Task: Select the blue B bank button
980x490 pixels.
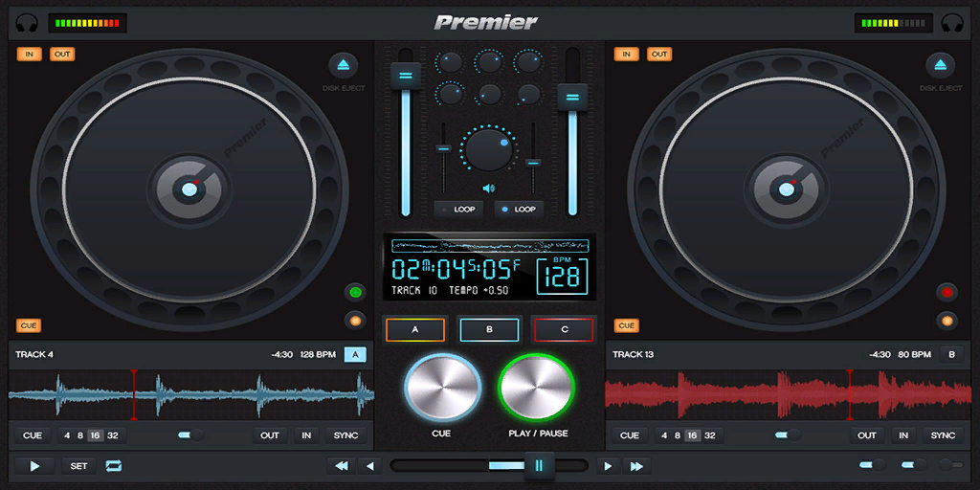Action: [x=489, y=329]
